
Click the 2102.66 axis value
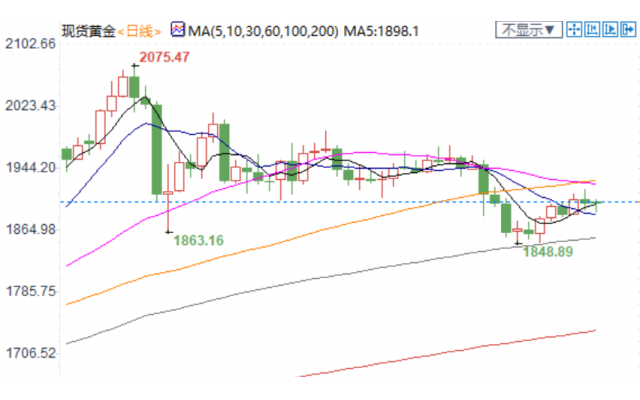tap(30, 44)
